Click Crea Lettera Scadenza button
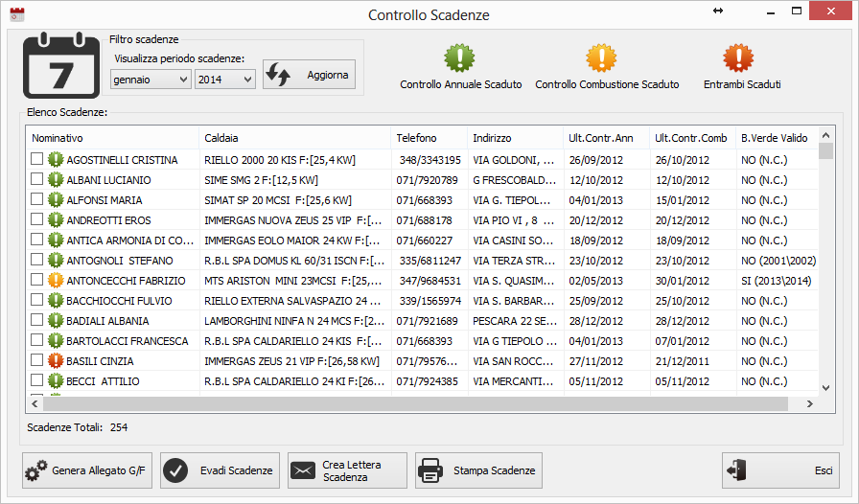 347,470
